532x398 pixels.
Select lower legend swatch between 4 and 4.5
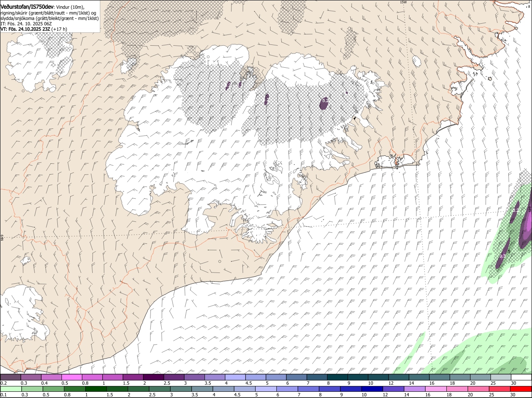pyautogui.click(x=224, y=389)
